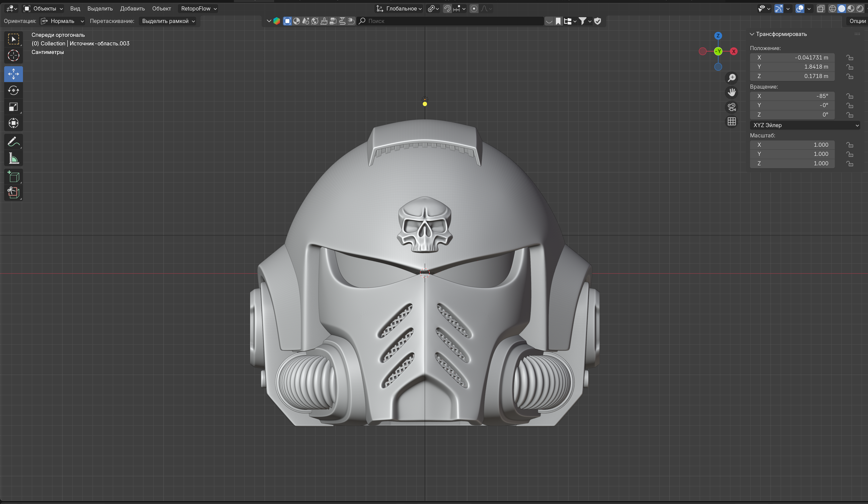
Task: Choose the Move tool in toolbar
Action: coord(14,74)
